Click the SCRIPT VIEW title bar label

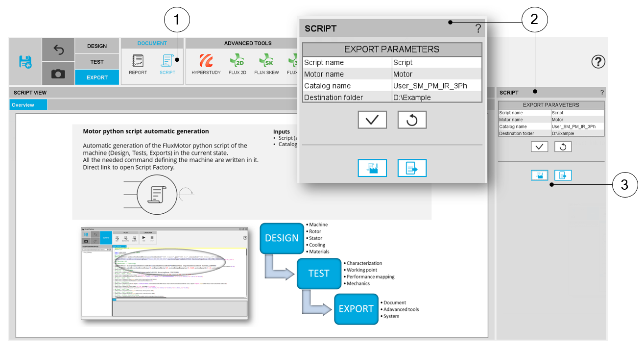tap(30, 93)
